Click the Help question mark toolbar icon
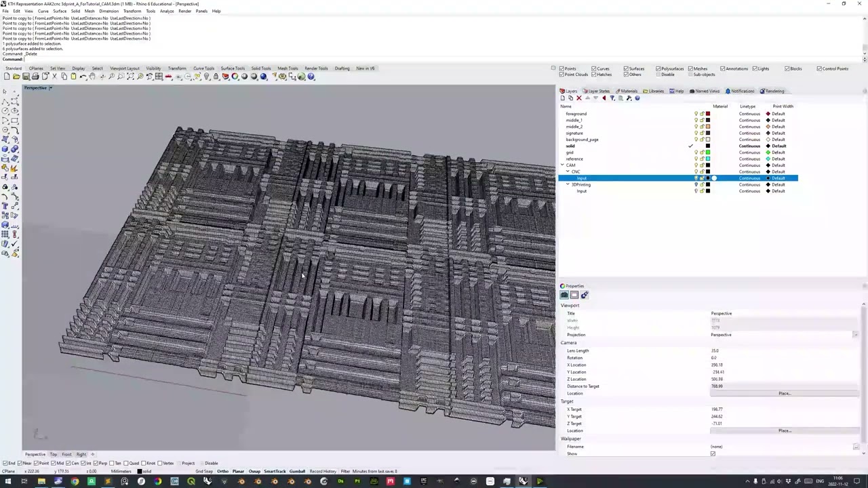Screen dimensions: 868x488 [x=311, y=76]
